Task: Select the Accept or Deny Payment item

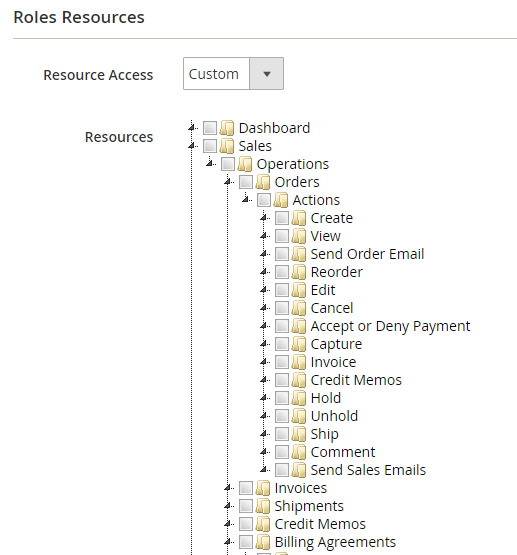Action: [390, 326]
